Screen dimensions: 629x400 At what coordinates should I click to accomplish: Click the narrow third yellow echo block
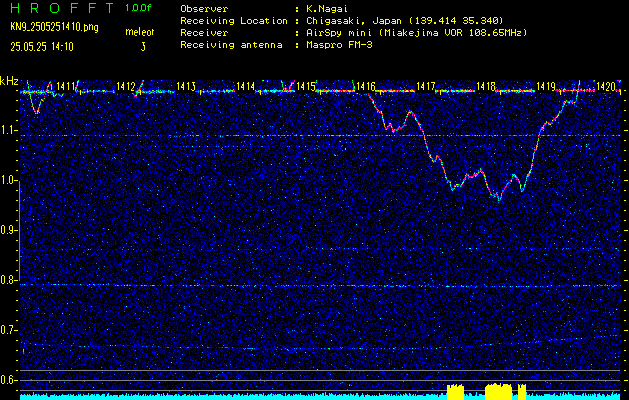pos(522,392)
